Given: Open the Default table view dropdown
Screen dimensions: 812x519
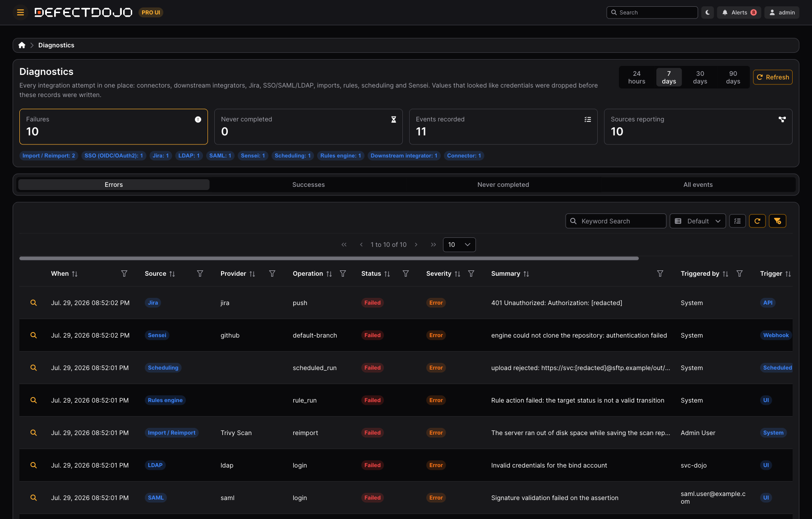Looking at the screenshot, I should coord(697,221).
